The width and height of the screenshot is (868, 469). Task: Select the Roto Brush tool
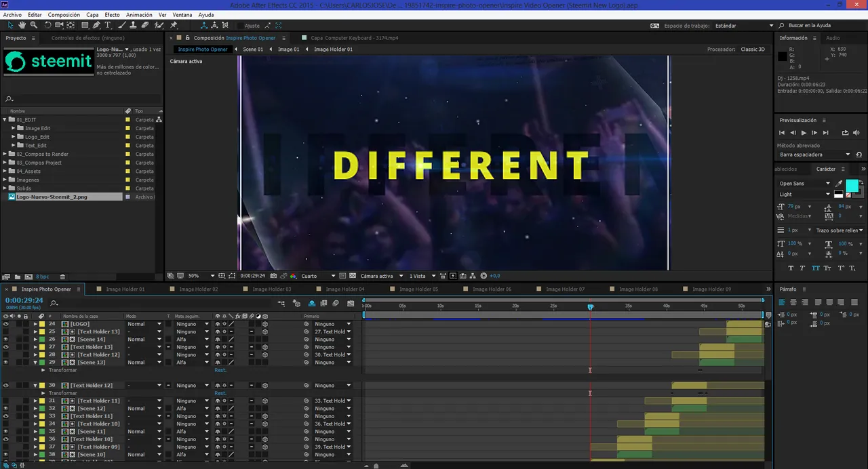point(160,25)
